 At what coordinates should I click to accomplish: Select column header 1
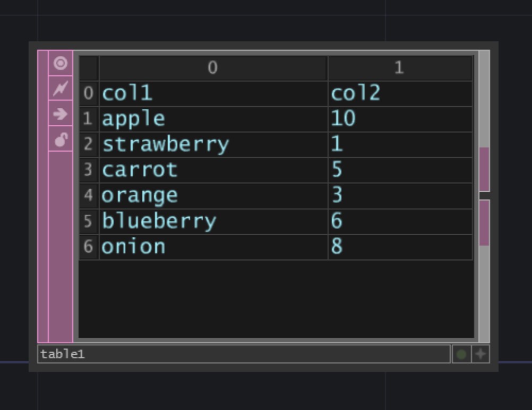coord(400,68)
